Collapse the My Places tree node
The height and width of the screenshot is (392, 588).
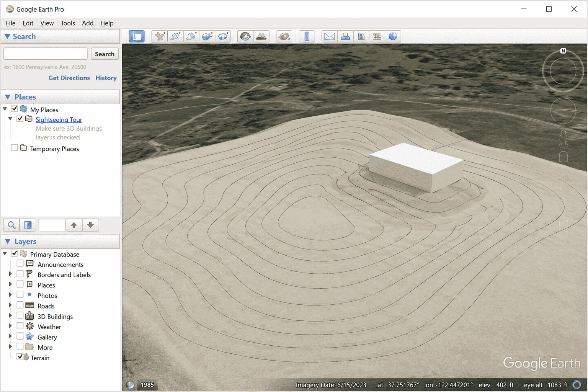(x=5, y=109)
